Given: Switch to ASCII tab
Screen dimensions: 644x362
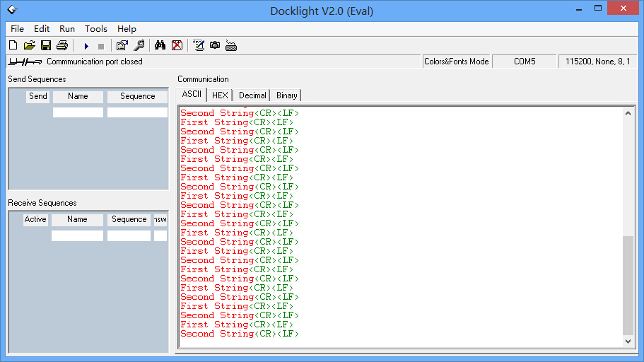Looking at the screenshot, I should click(x=192, y=94).
